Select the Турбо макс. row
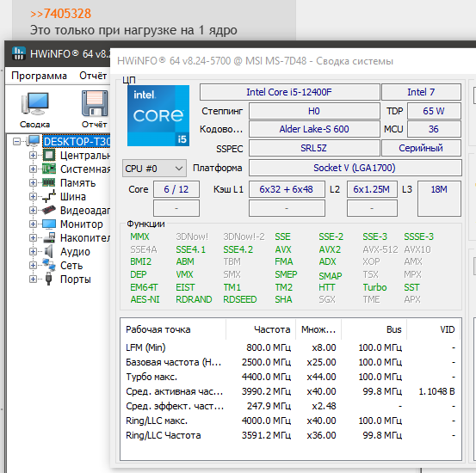The image size is (476, 473). 291,377
